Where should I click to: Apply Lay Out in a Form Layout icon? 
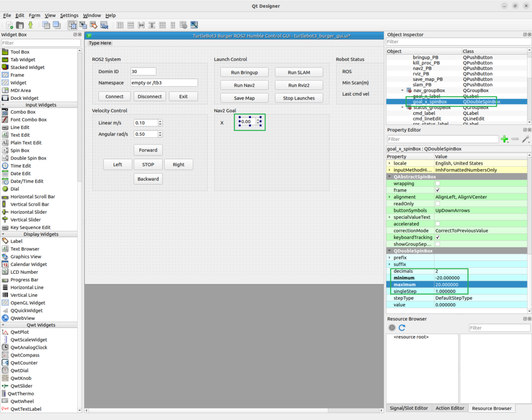(173, 25)
